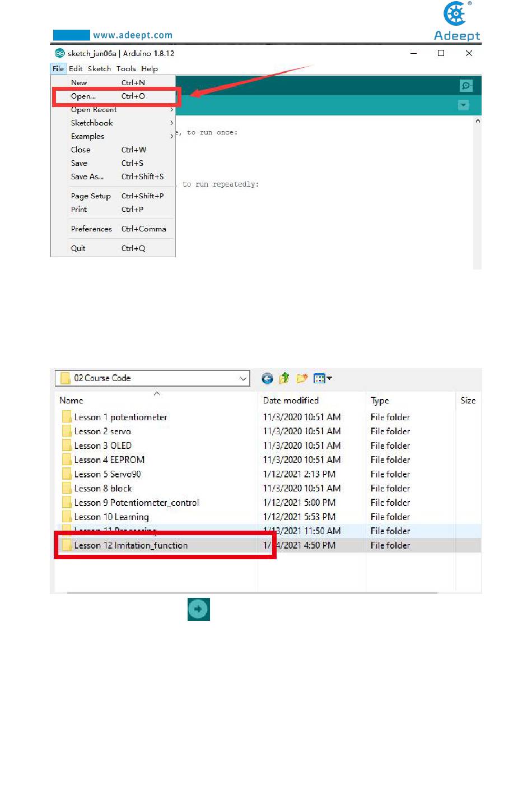The width and height of the screenshot is (532, 789).
Task: Expand the sketch tab options arrow
Action: (463, 105)
